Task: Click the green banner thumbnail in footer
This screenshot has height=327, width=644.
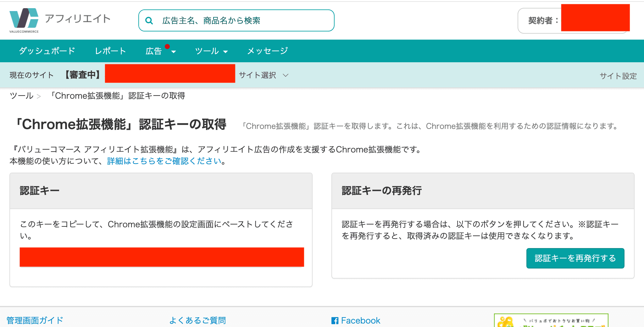Action: pos(551,320)
